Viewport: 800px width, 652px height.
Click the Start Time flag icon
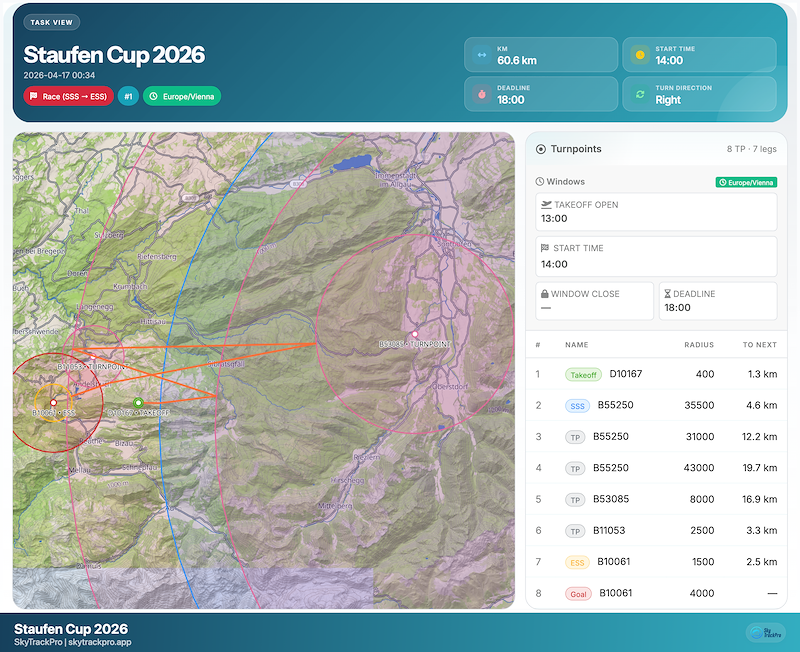[x=545, y=247]
